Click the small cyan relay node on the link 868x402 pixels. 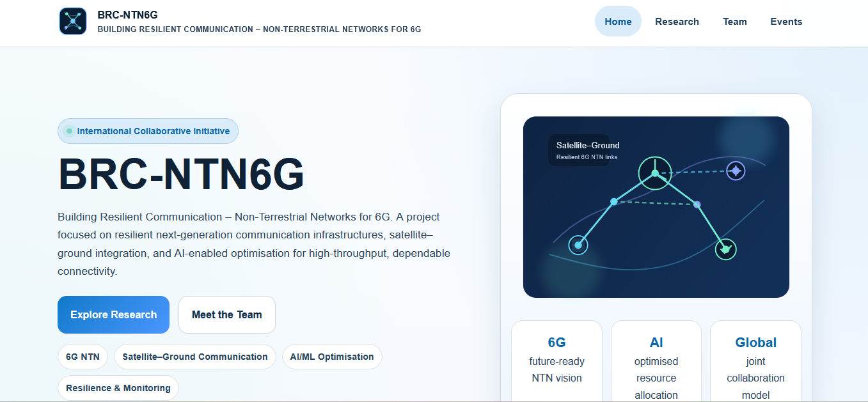tap(614, 202)
